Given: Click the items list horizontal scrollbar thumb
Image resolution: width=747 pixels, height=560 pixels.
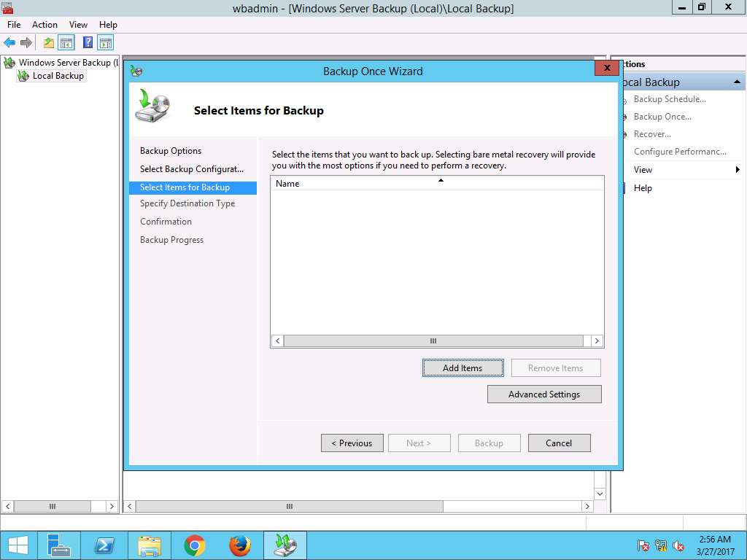Looking at the screenshot, I should [x=433, y=341].
